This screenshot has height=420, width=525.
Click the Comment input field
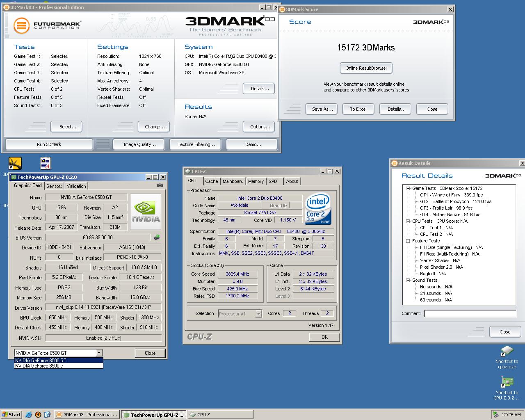pos(470,313)
